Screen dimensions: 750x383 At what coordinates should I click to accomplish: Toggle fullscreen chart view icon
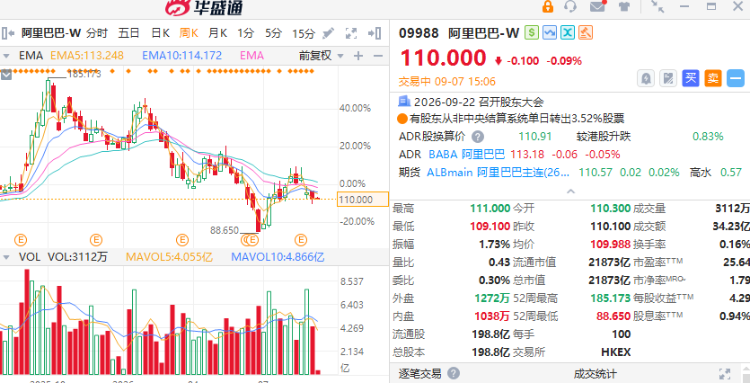pos(352,33)
